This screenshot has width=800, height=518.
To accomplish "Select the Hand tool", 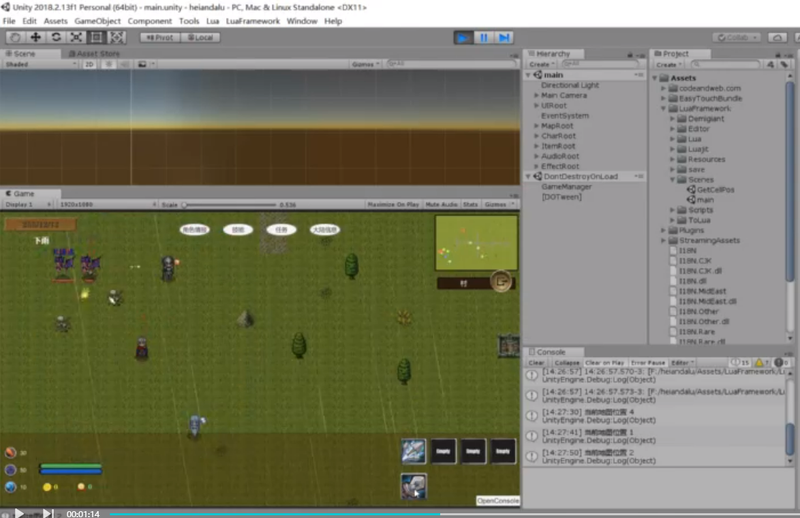I will point(15,37).
